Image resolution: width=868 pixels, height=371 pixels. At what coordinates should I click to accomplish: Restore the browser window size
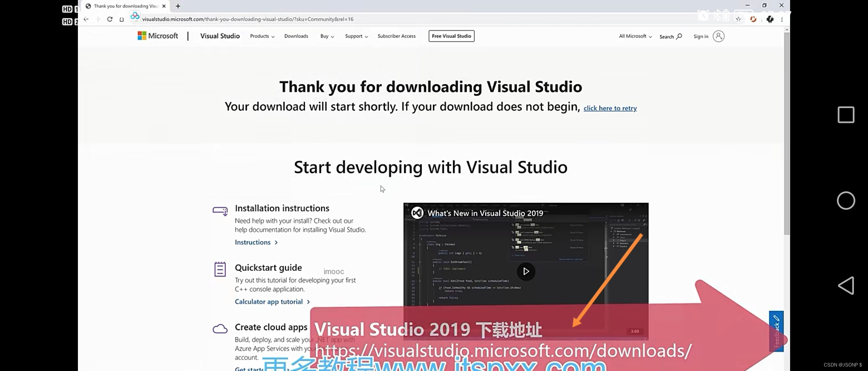pyautogui.click(x=765, y=5)
